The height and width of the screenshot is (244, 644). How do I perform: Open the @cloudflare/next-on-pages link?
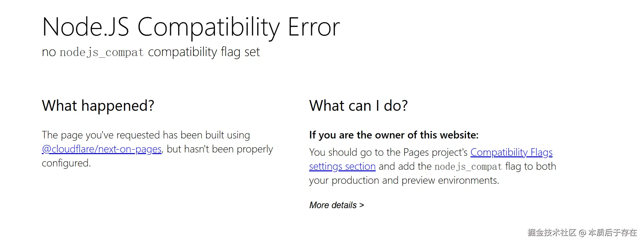(x=102, y=149)
